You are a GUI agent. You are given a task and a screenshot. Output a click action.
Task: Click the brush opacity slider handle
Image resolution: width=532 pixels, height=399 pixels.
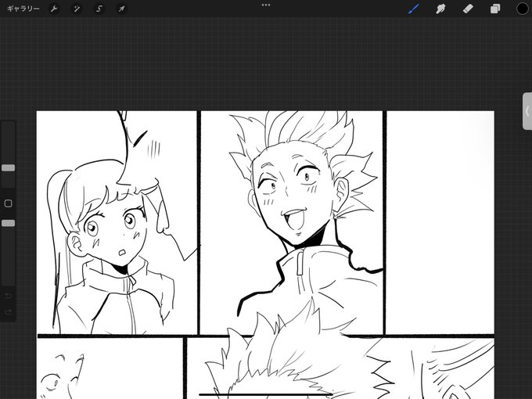click(8, 223)
